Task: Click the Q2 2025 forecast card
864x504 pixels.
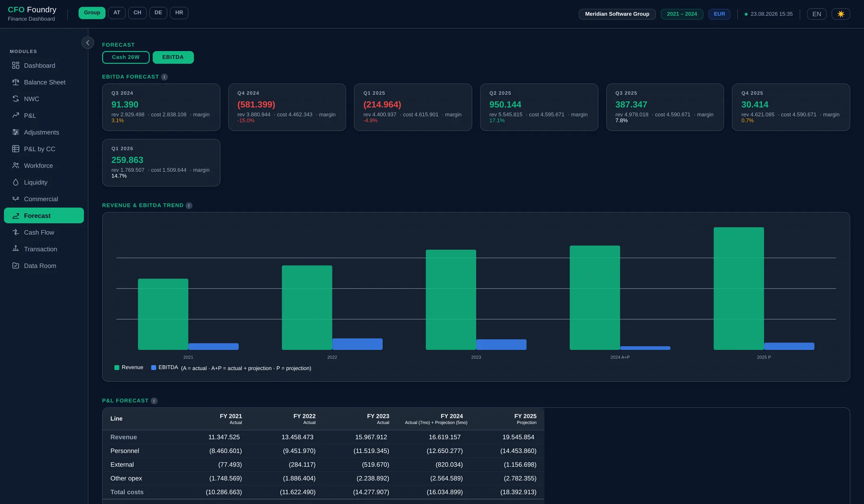Action: click(x=539, y=107)
